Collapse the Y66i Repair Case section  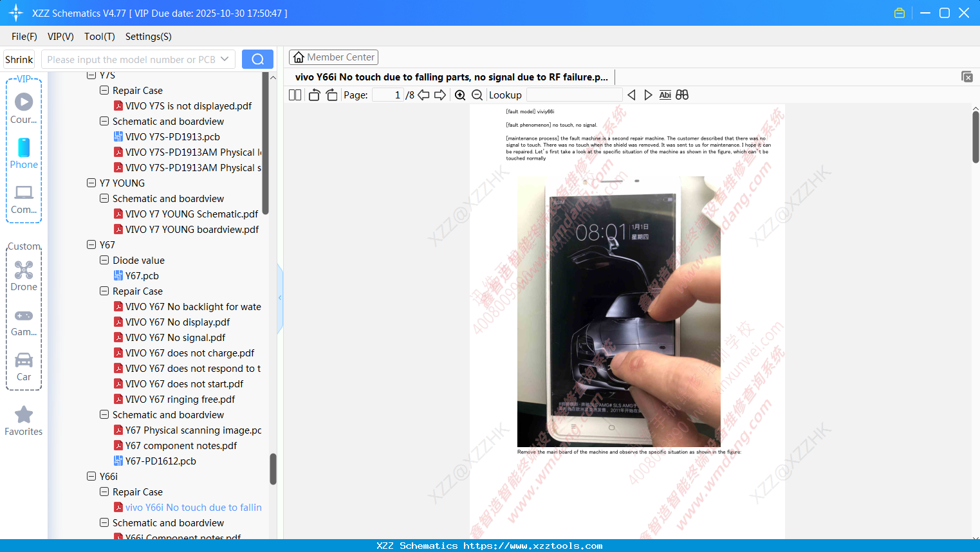[x=104, y=492]
